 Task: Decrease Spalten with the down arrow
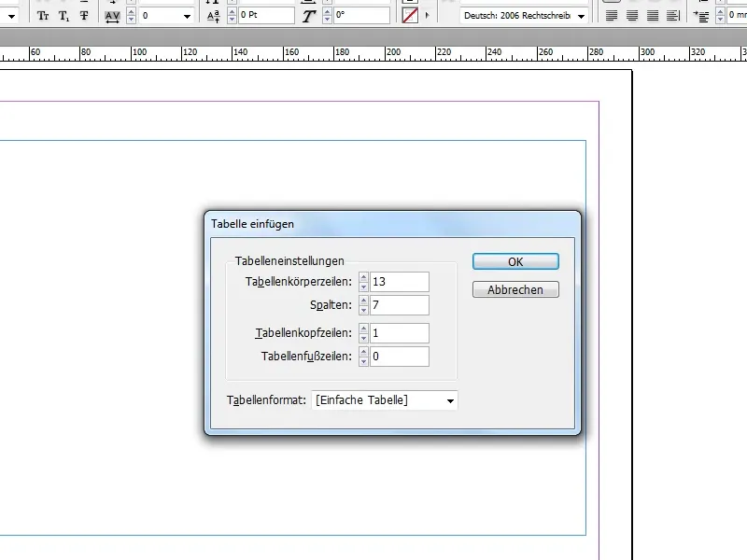[363, 310]
